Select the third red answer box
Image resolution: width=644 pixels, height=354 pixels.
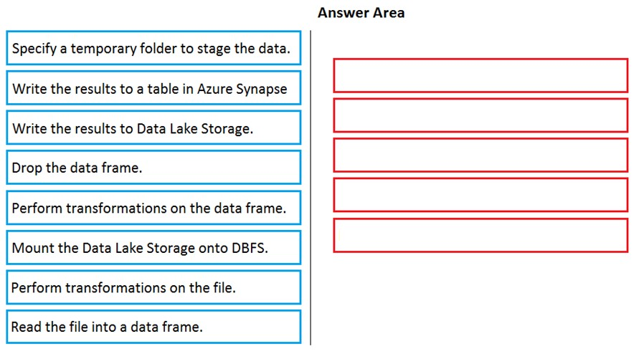[480, 155]
